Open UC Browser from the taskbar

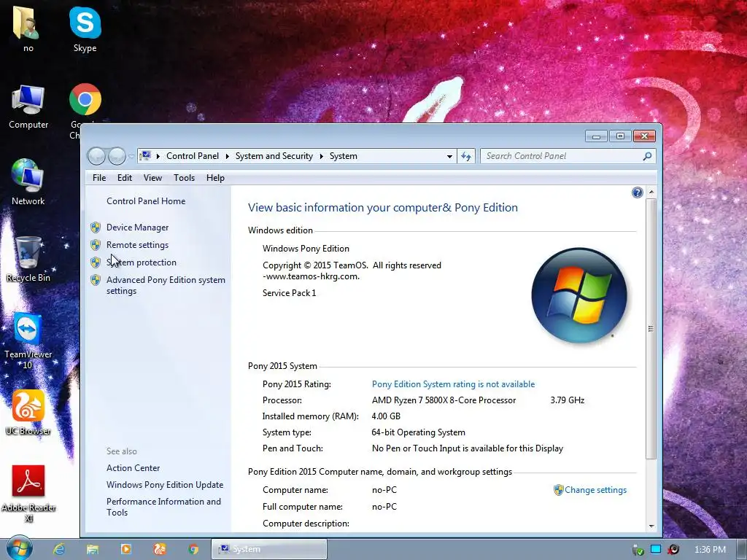tap(160, 549)
